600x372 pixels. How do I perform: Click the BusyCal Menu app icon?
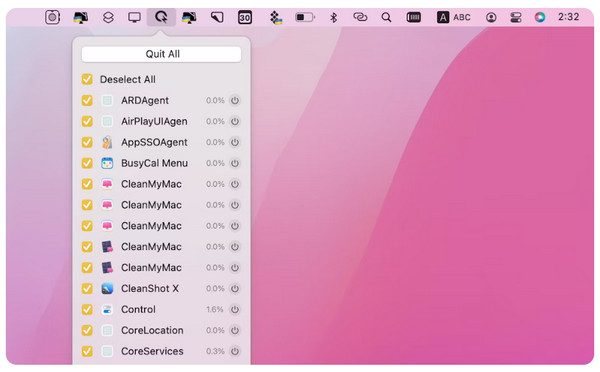(x=107, y=163)
